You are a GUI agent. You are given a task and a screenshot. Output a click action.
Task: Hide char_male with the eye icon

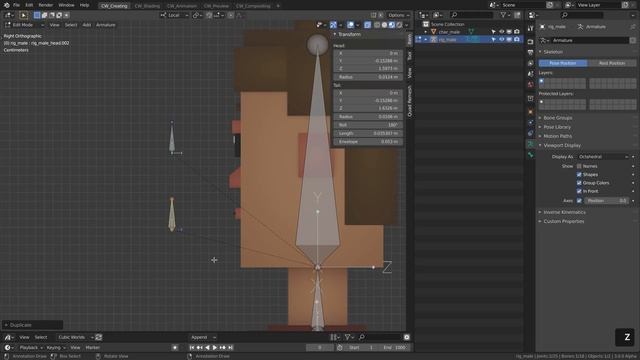click(502, 32)
